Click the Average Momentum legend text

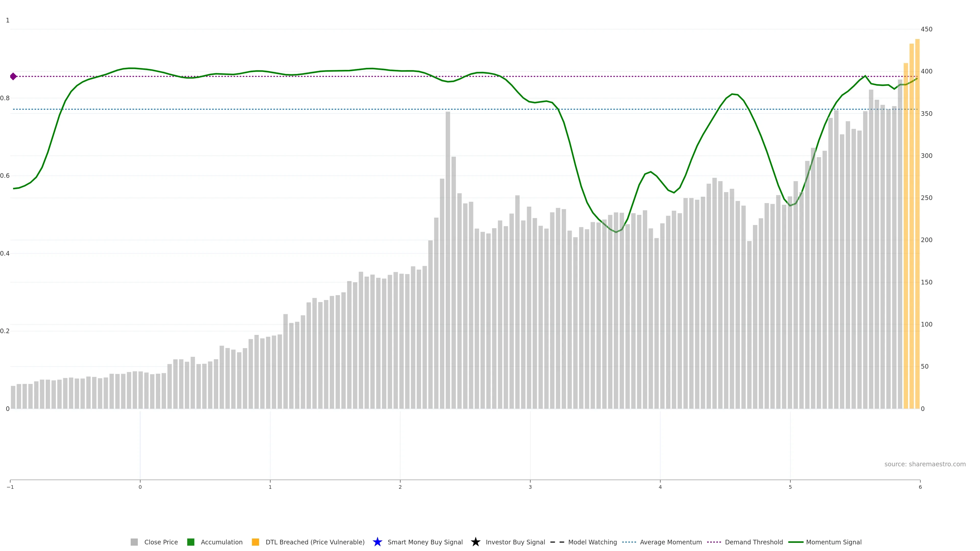[x=671, y=542]
